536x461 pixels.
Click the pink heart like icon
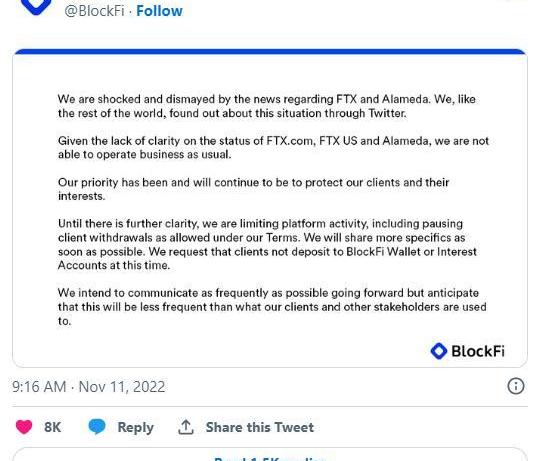pyautogui.click(x=24, y=427)
